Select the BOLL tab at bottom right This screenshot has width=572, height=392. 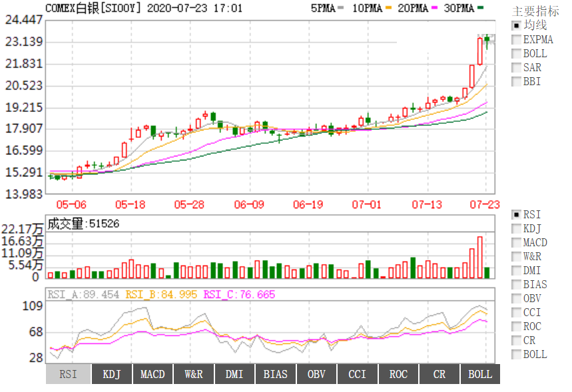click(x=480, y=374)
